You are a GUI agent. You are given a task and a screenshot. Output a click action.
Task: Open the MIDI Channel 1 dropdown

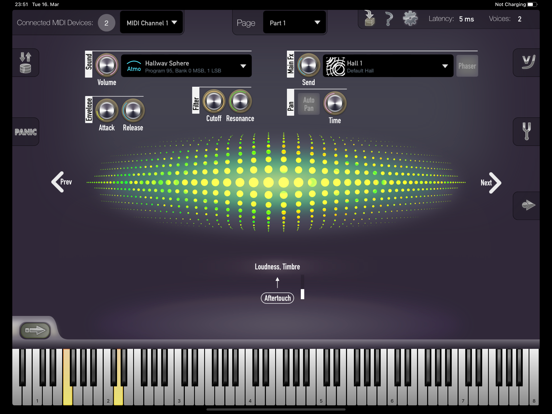(151, 23)
